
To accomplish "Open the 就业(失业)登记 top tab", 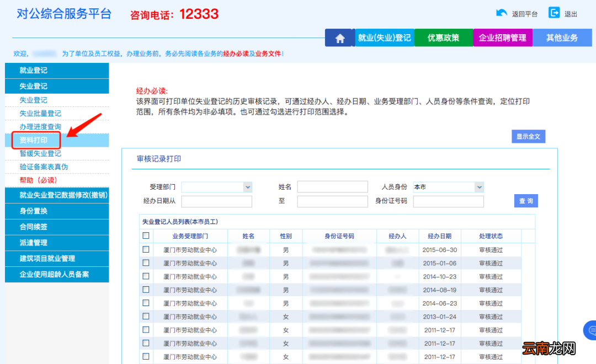I will coord(384,38).
